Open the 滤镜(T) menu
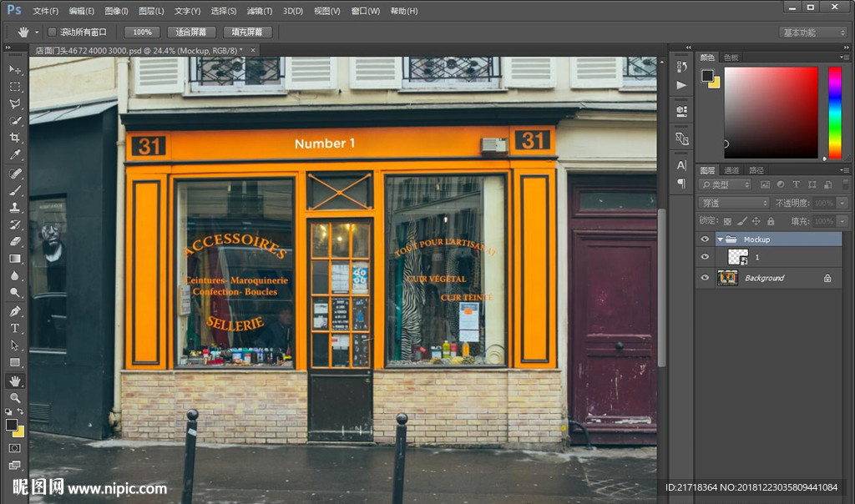Viewport: 855px width, 504px height. (x=260, y=11)
